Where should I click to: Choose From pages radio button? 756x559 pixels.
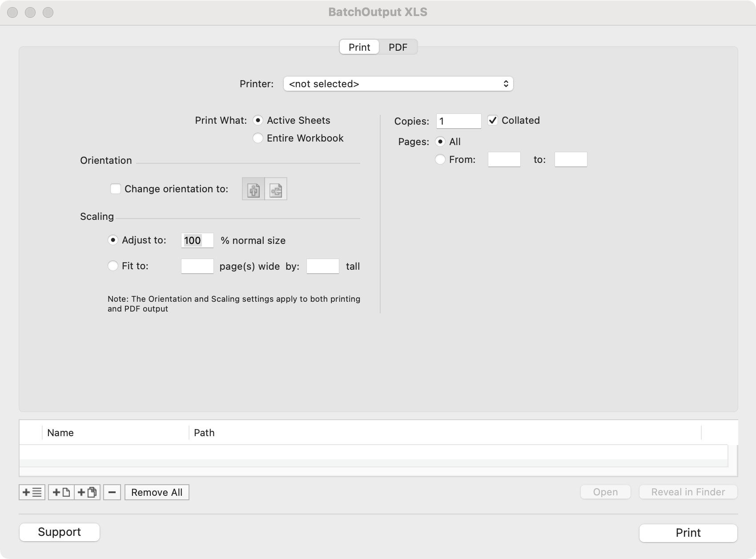[x=440, y=159]
